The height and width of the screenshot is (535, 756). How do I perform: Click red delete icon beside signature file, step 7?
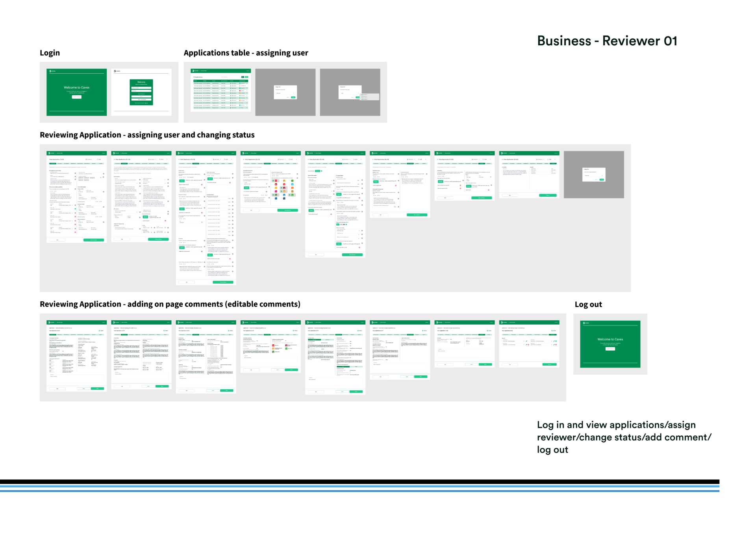[x=489, y=190]
